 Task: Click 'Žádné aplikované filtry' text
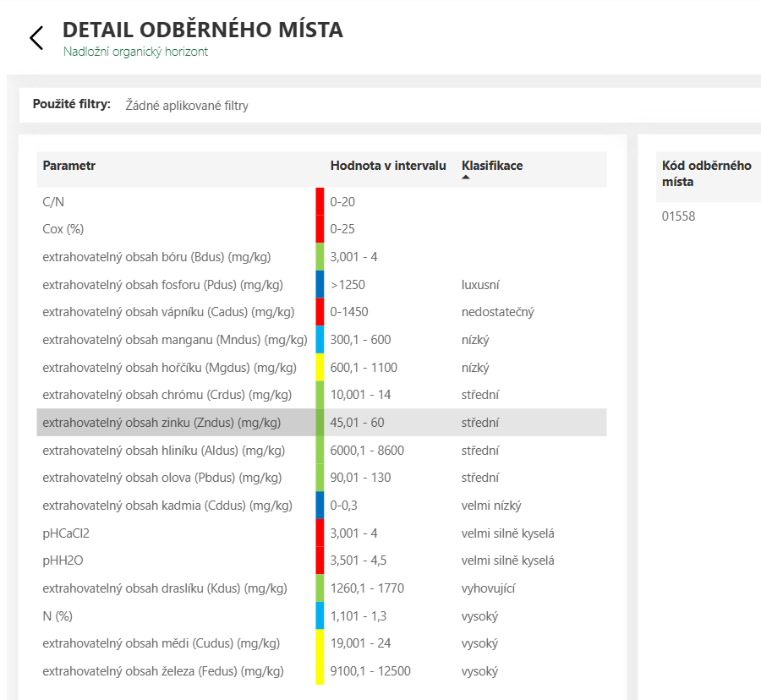pos(187,106)
